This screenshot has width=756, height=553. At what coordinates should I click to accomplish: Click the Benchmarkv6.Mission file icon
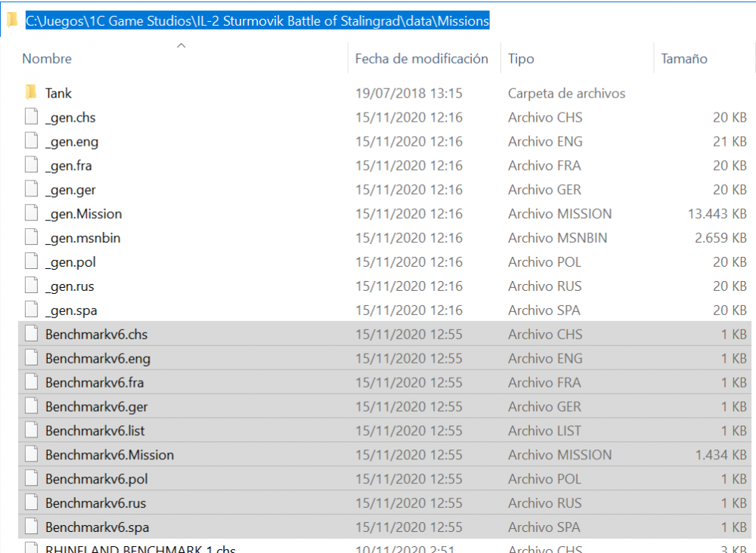[x=31, y=455]
